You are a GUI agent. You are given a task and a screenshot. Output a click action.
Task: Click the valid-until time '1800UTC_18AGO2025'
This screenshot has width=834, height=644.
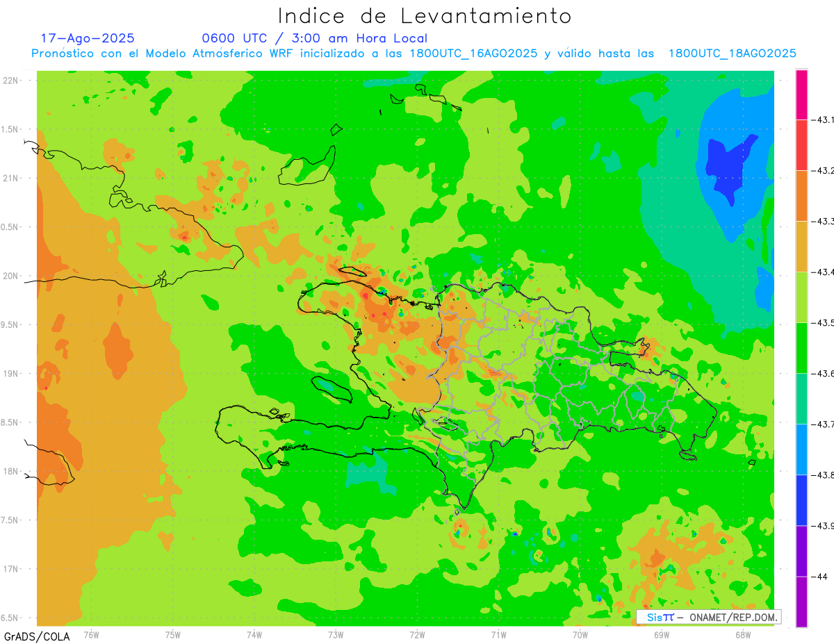coord(732,53)
